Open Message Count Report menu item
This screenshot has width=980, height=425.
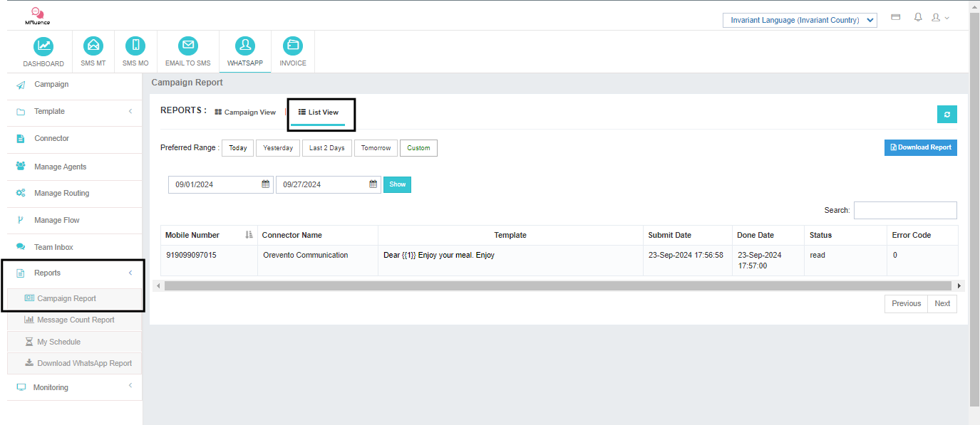click(x=76, y=320)
